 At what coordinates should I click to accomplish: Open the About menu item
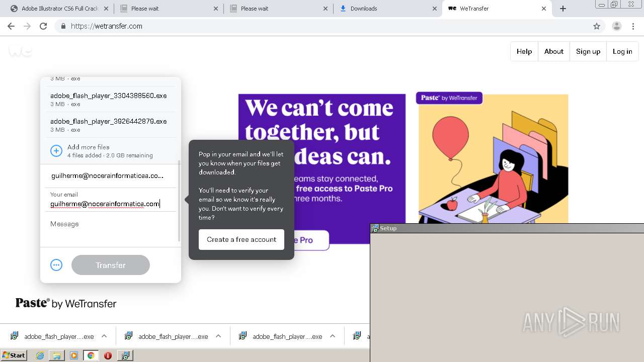553,51
